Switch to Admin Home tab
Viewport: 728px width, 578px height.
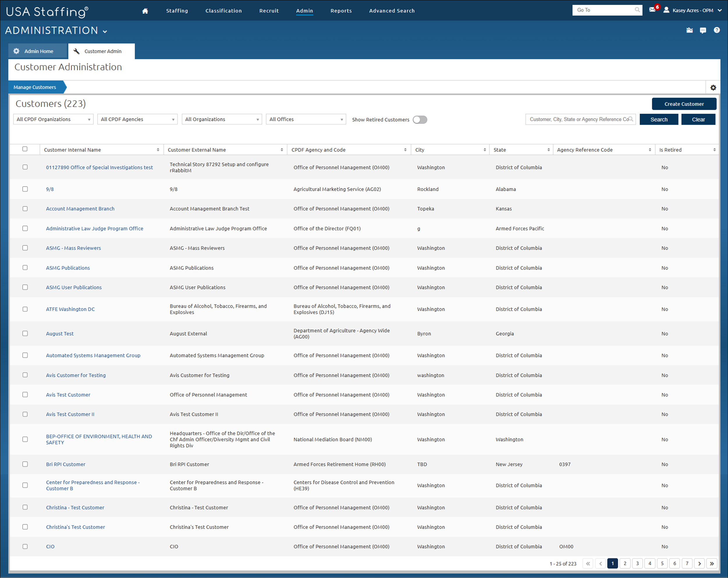(38, 51)
